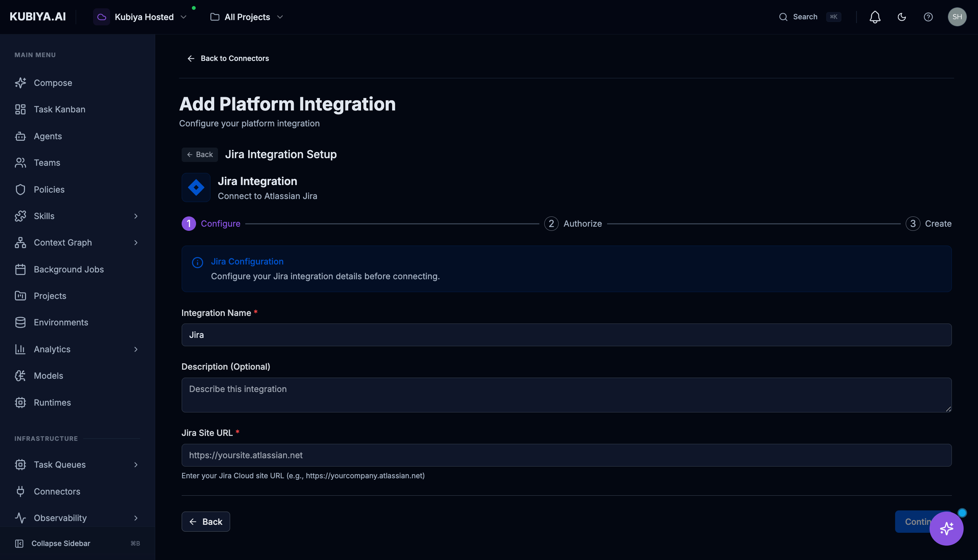Select the Task Kanban sidebar item

tap(59, 109)
